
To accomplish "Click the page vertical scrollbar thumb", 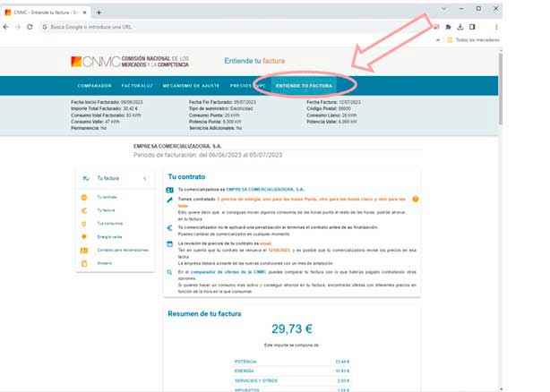I will click(500, 89).
